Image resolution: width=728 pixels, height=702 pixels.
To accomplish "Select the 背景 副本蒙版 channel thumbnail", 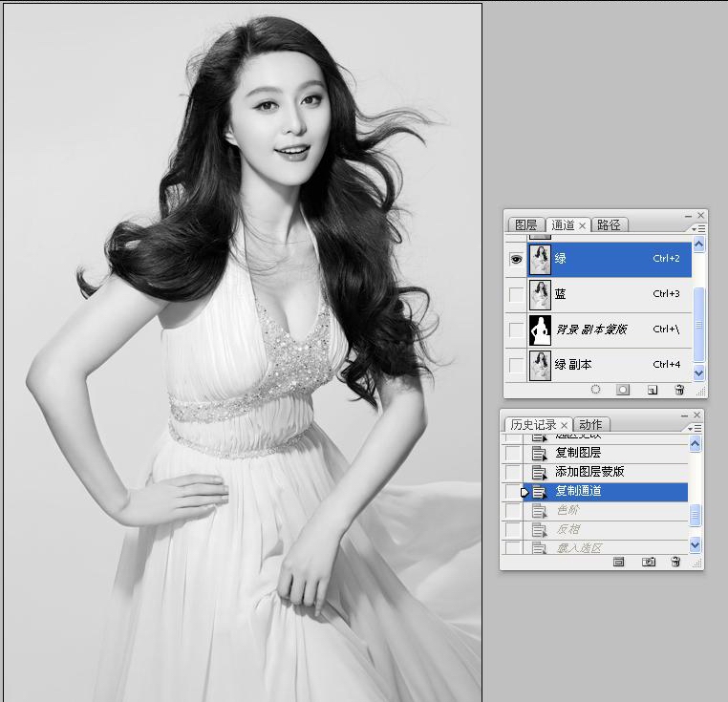I will pos(542,330).
